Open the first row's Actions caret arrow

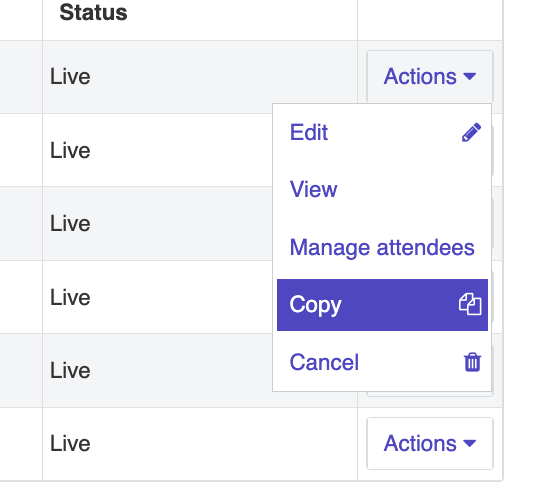[470, 76]
